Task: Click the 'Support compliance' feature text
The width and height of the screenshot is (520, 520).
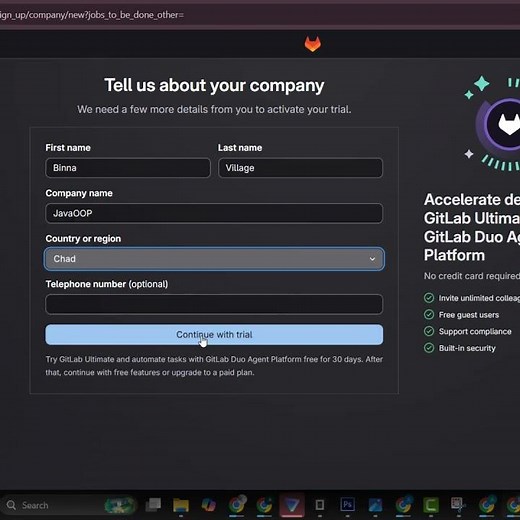Action: pos(475,332)
